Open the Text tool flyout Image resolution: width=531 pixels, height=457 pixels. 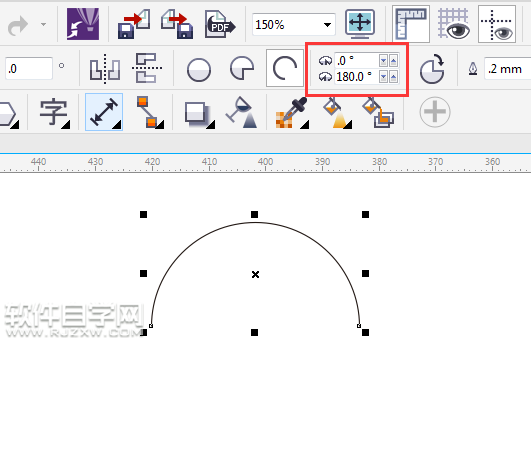55,113
